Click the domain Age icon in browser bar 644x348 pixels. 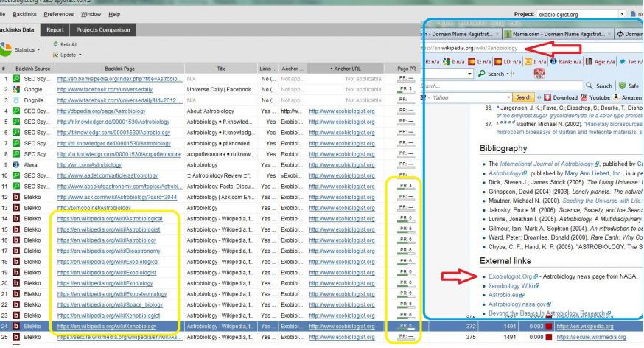click(x=589, y=62)
